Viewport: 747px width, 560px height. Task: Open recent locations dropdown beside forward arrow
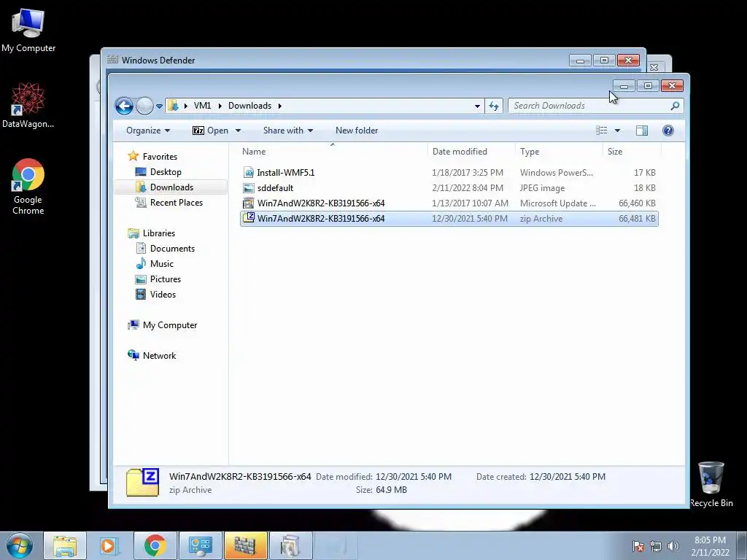point(159,106)
